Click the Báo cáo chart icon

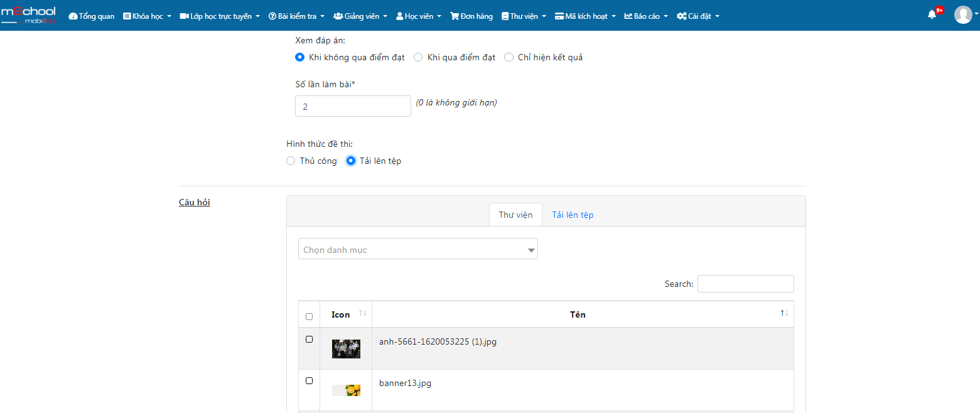point(628,16)
